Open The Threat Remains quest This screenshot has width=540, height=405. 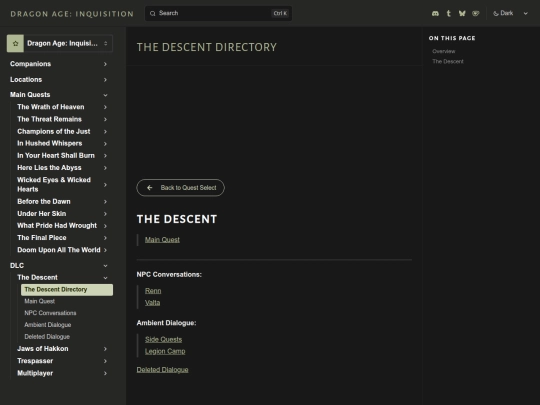coord(50,119)
